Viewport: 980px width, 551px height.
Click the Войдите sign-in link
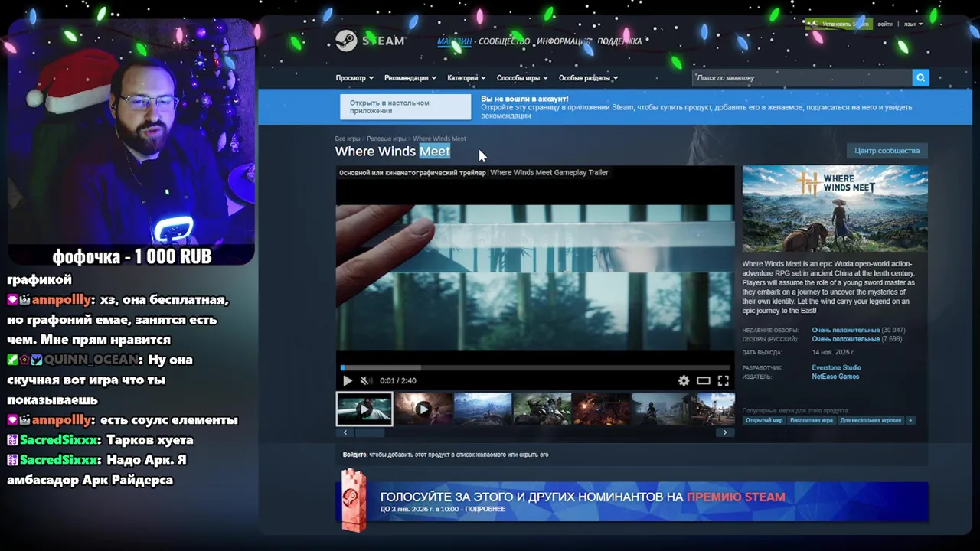coord(354,455)
